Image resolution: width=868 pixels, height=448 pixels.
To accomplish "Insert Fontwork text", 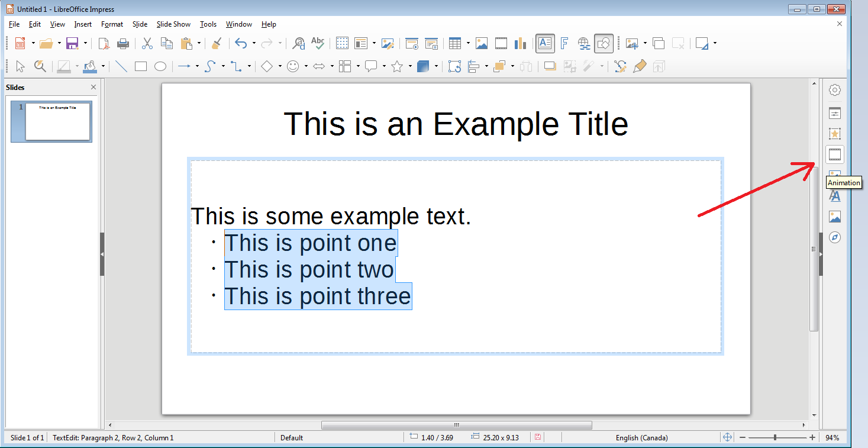I will click(x=564, y=43).
